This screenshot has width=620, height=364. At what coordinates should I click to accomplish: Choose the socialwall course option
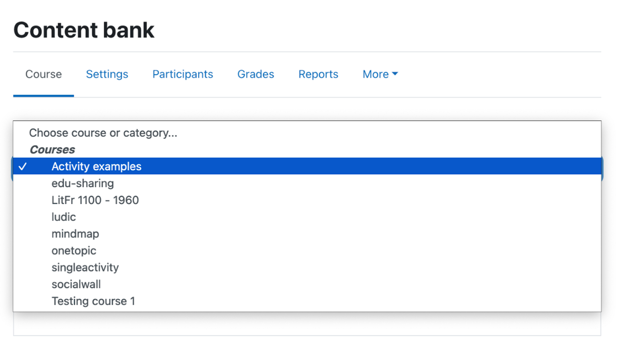[x=307, y=284]
